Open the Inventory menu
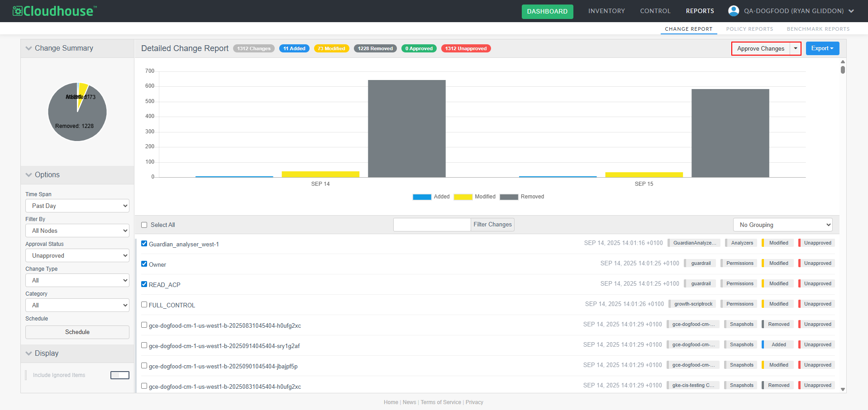The image size is (868, 410). pos(606,11)
